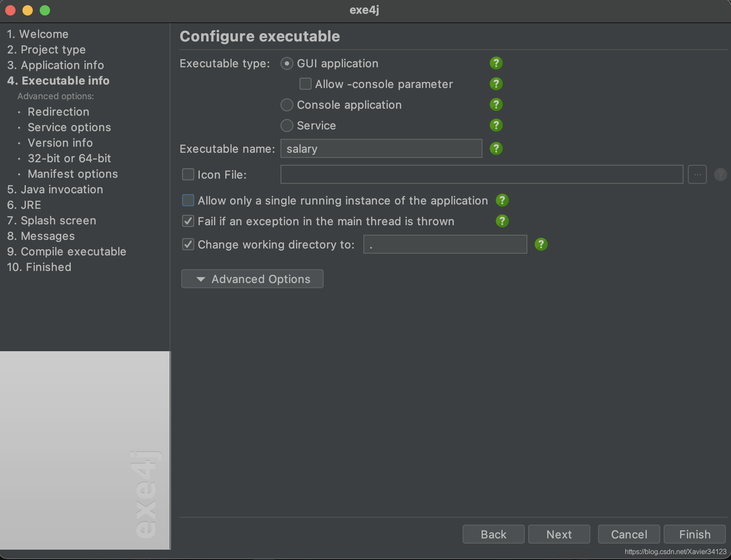Go to step 5. Java invocation
Screen dimensions: 731x560
coord(55,189)
